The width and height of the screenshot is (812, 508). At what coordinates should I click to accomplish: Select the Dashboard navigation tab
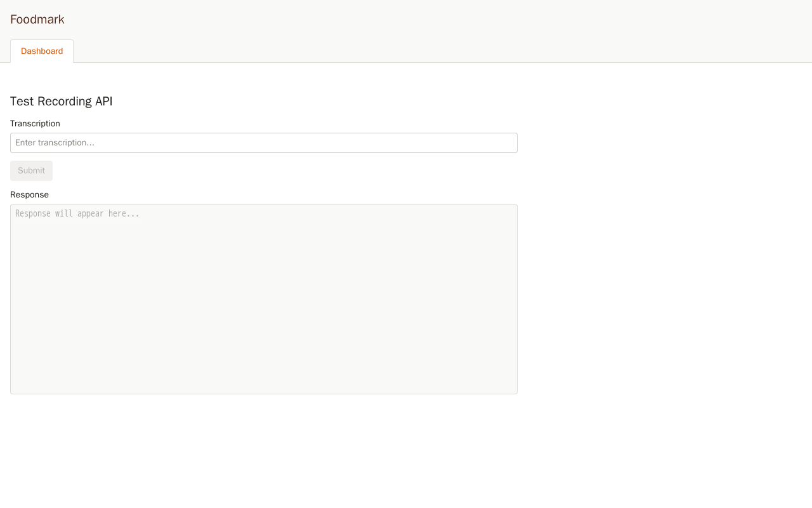tap(42, 51)
